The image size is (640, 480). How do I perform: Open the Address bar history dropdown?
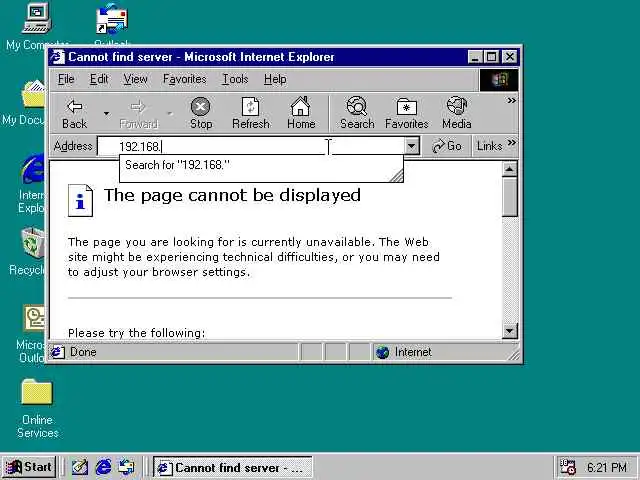[412, 146]
